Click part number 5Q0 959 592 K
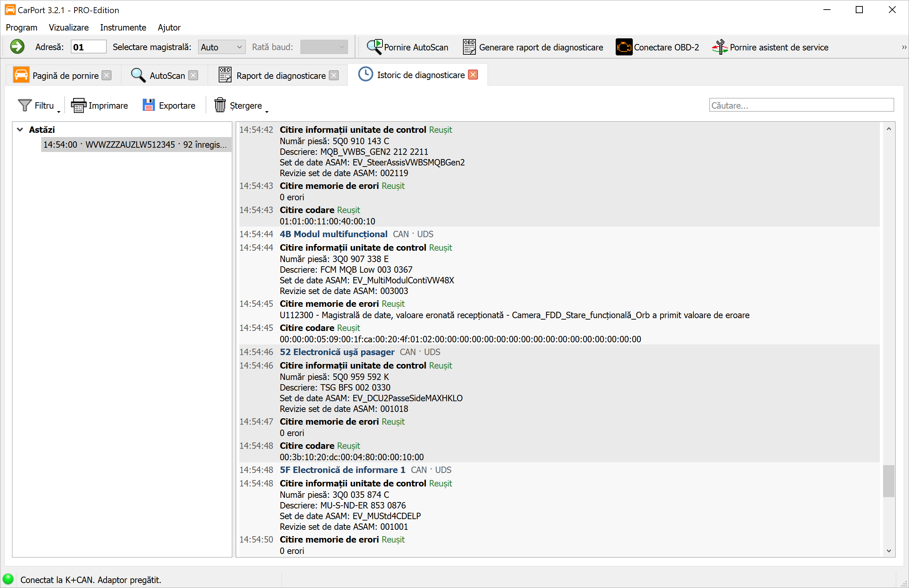Image resolution: width=909 pixels, height=588 pixels. point(361,377)
